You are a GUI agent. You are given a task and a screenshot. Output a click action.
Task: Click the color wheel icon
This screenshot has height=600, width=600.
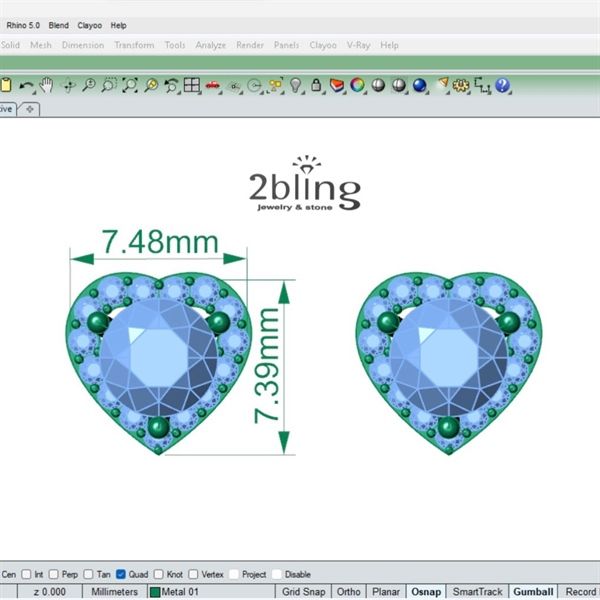[x=356, y=86]
